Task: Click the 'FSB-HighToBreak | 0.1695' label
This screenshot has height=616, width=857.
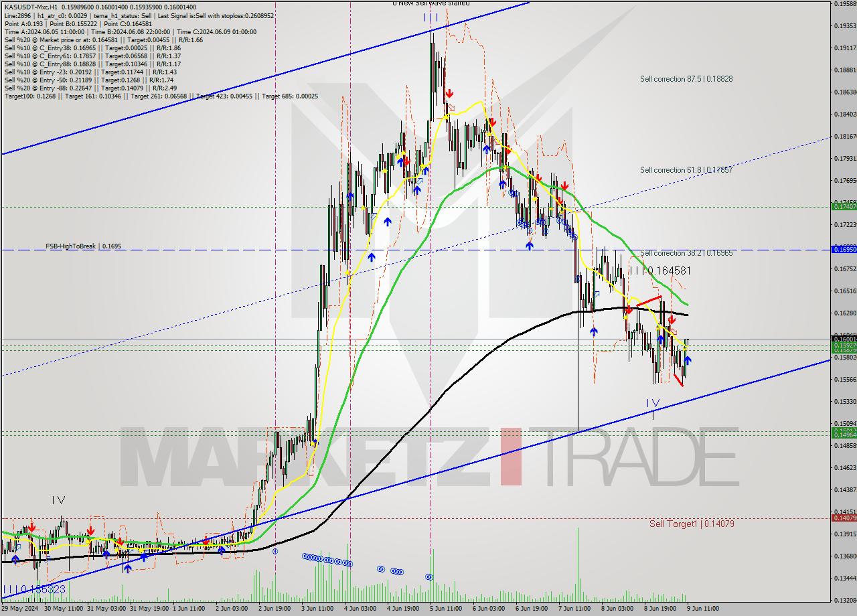Action: [x=84, y=246]
